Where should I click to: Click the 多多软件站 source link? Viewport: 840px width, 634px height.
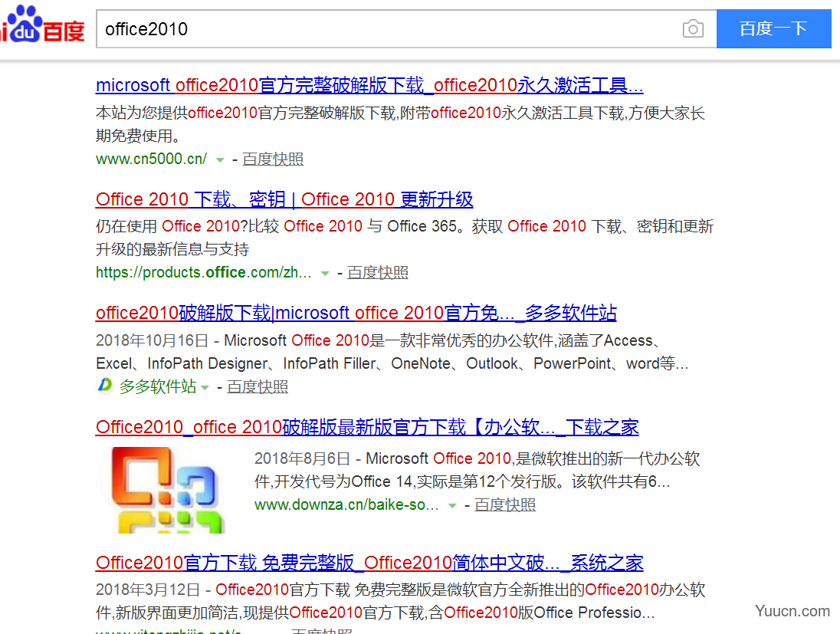[158, 386]
